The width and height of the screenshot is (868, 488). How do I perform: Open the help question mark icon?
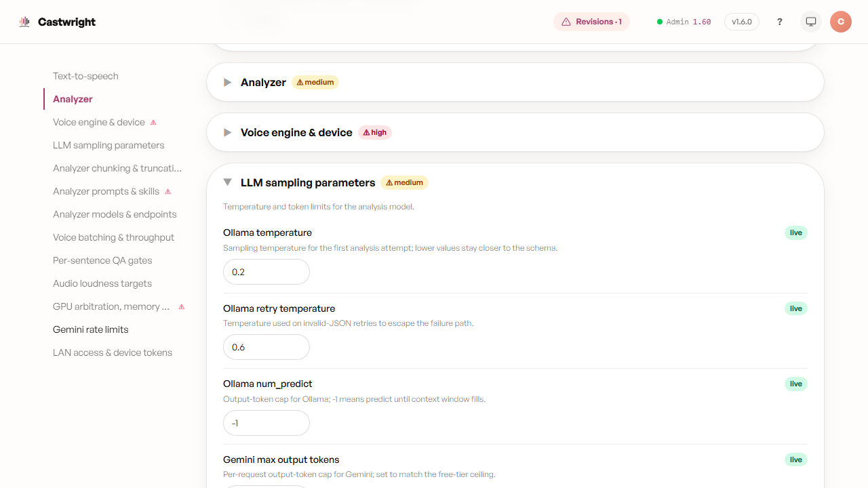[x=780, y=22]
